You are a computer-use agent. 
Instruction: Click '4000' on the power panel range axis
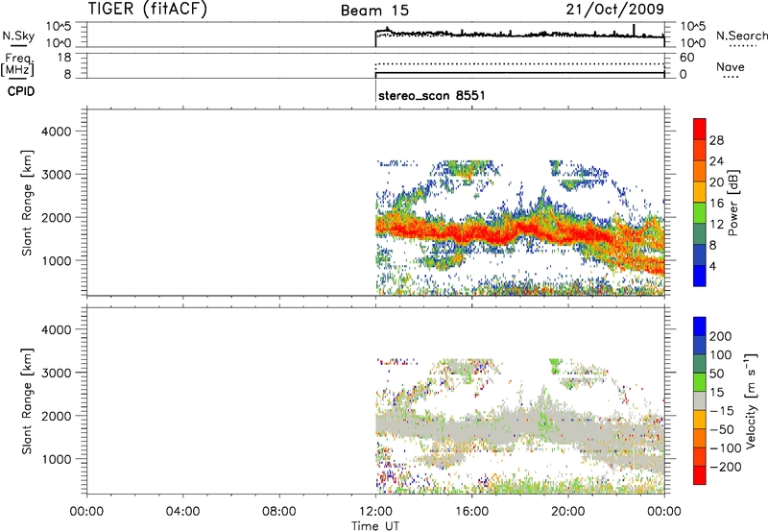pos(57,132)
